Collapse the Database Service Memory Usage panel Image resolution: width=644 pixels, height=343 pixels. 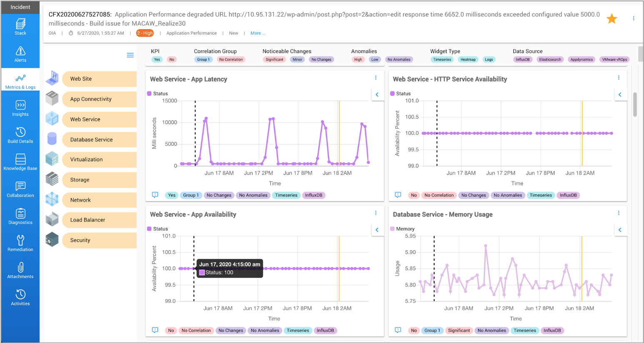click(620, 229)
